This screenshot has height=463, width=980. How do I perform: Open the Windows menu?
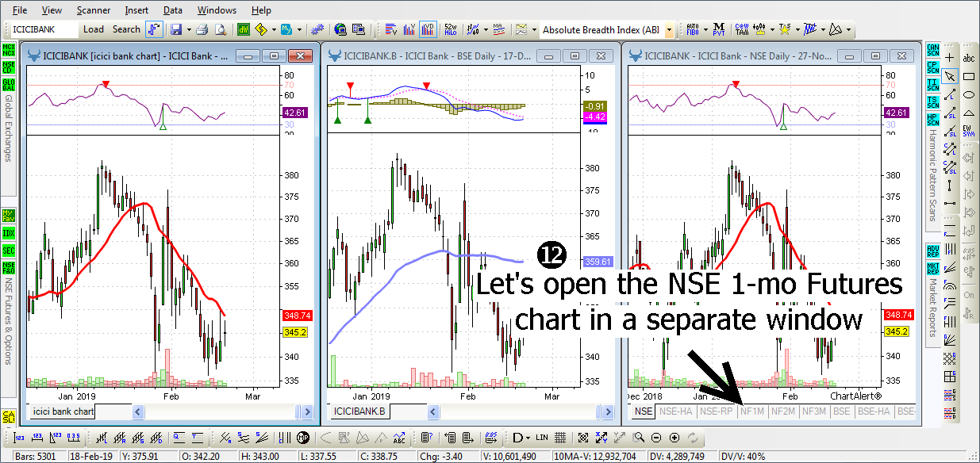pyautogui.click(x=217, y=10)
